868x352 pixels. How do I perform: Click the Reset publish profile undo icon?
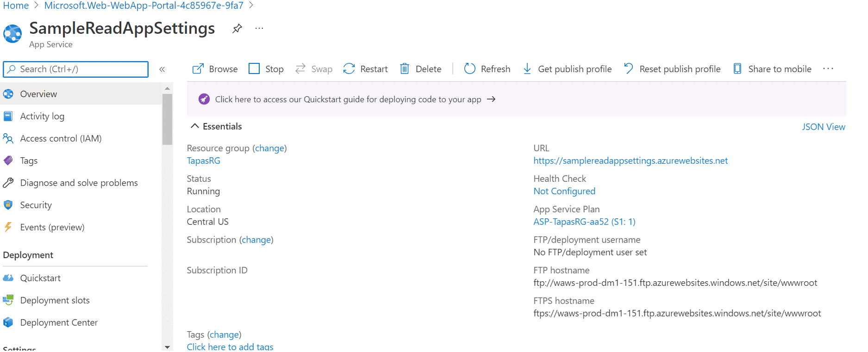point(628,68)
